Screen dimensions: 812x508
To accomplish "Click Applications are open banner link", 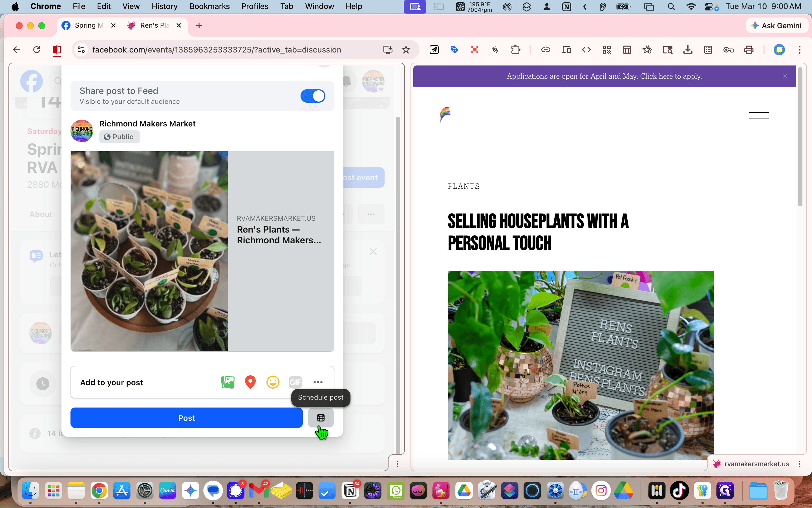I will pyautogui.click(x=604, y=76).
